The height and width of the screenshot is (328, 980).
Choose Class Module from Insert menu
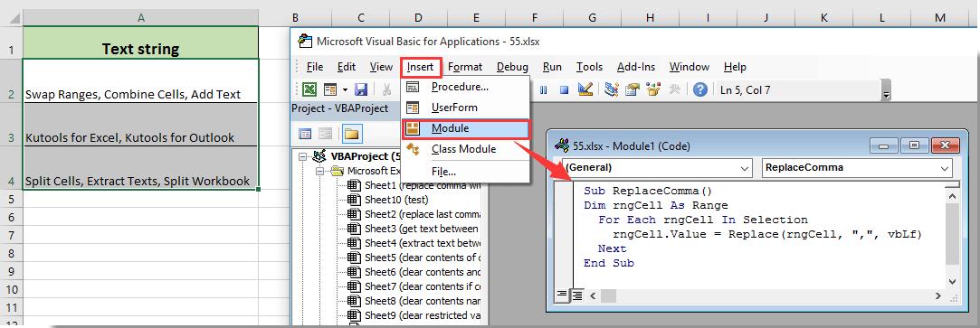point(466,149)
